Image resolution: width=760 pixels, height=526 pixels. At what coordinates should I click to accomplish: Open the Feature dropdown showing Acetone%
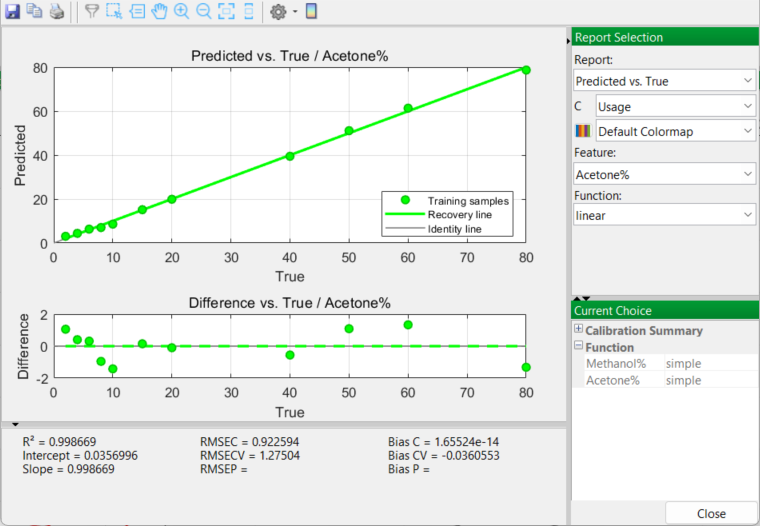[664, 174]
